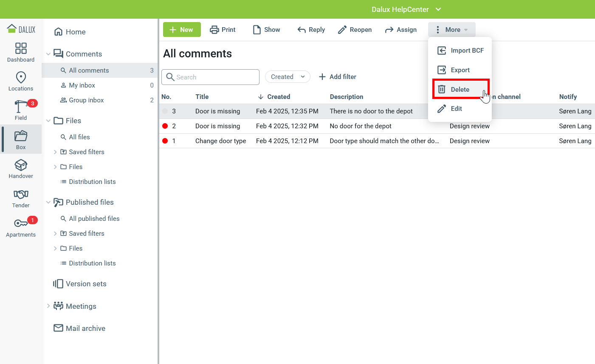Click the Add filter button
Viewport: 595px width, 364px height.
tap(337, 77)
